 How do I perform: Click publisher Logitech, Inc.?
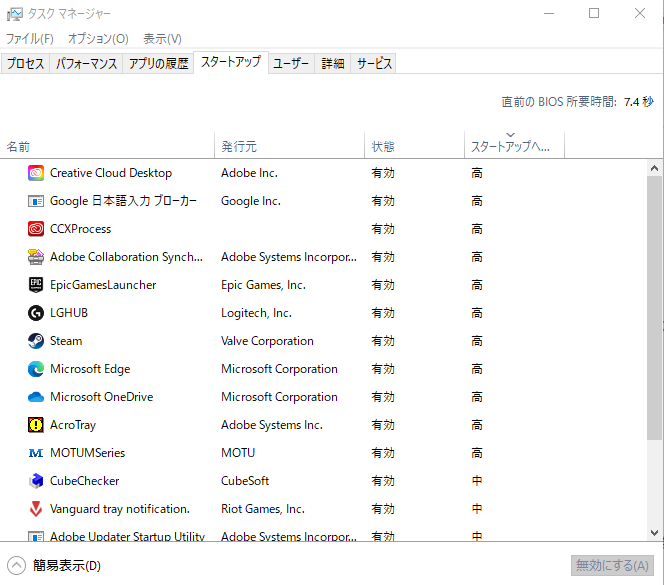256,313
